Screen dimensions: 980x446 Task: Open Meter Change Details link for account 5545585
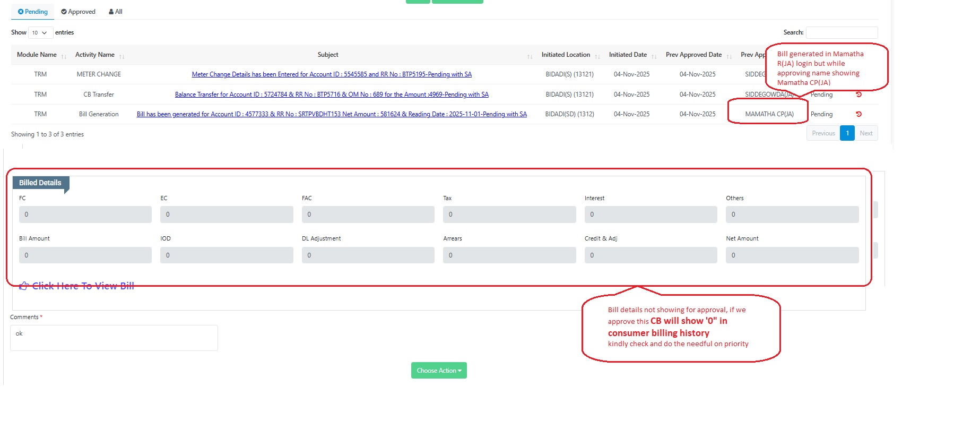tap(332, 74)
